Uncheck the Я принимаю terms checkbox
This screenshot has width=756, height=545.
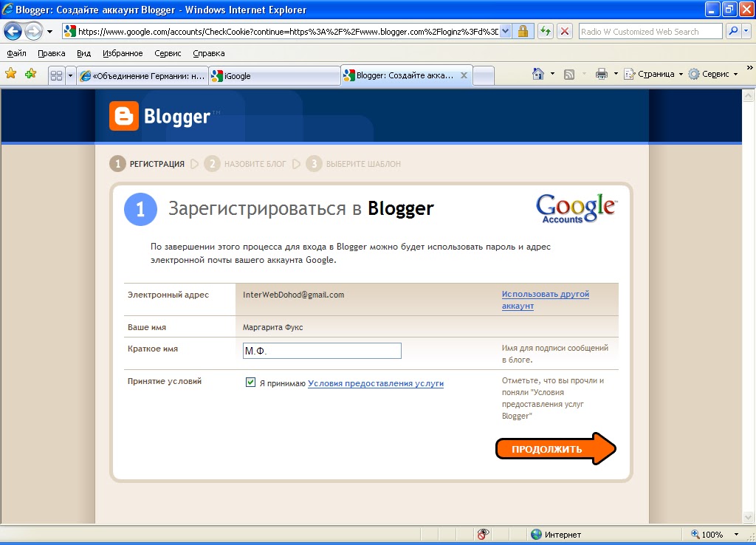point(250,383)
